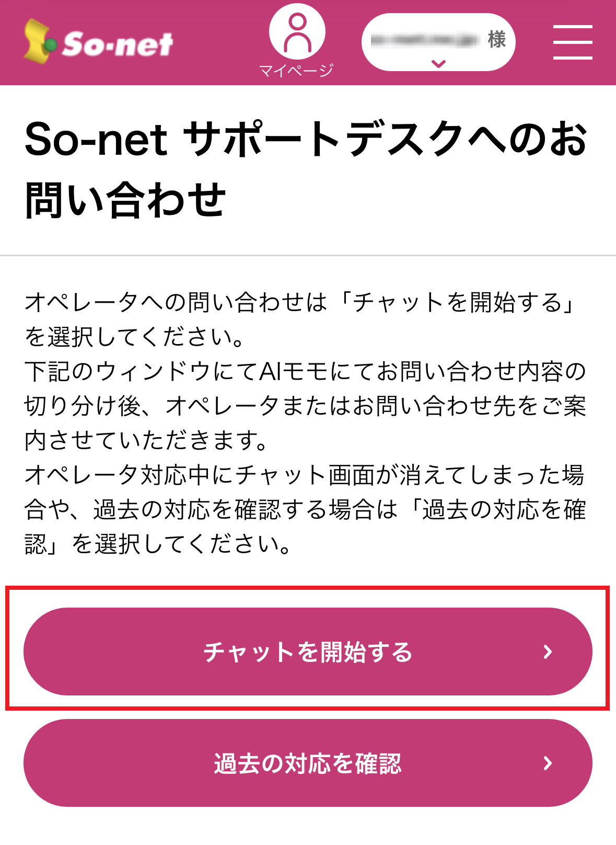This screenshot has height=845, width=616.
Task: Click the So-net logo wordmark
Action: pos(118,44)
